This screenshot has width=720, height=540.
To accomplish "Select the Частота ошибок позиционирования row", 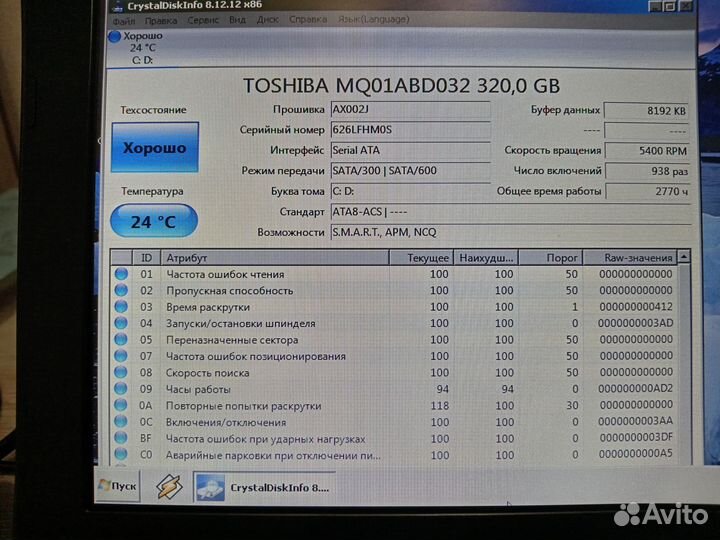I will (394, 356).
